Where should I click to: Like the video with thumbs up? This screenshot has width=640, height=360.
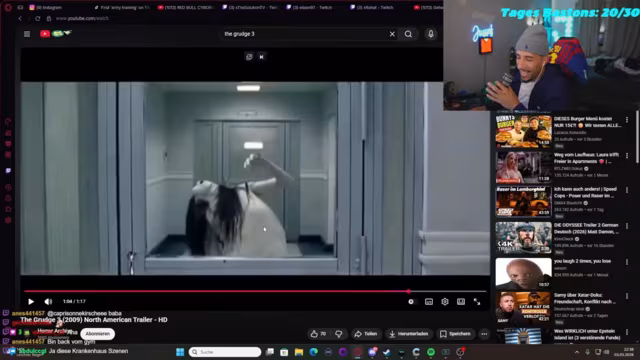coord(318,334)
